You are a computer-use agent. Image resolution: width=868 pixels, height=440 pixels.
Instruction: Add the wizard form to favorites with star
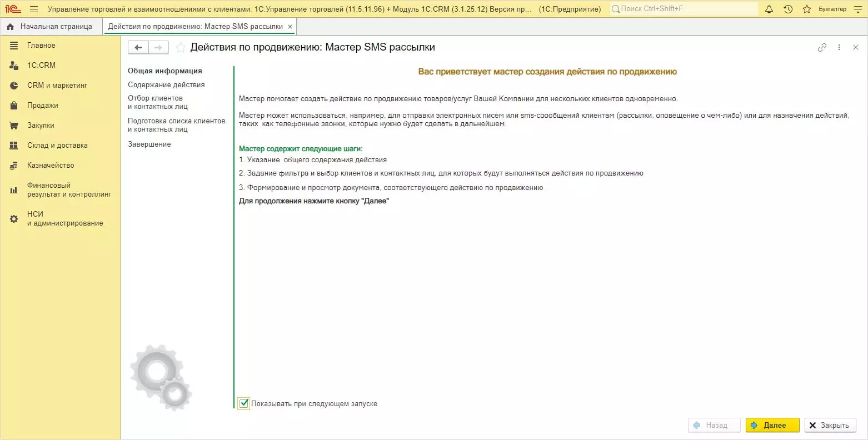180,48
